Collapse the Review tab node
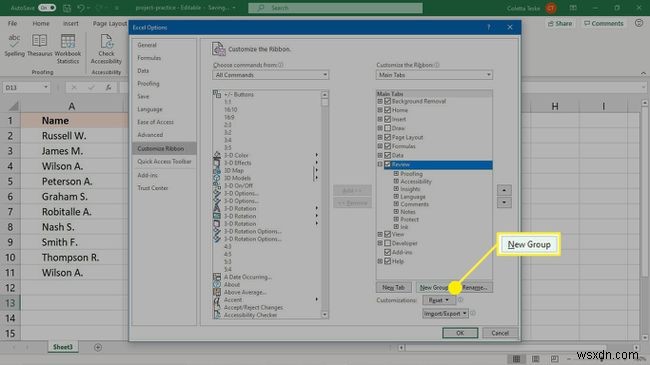 click(x=380, y=164)
